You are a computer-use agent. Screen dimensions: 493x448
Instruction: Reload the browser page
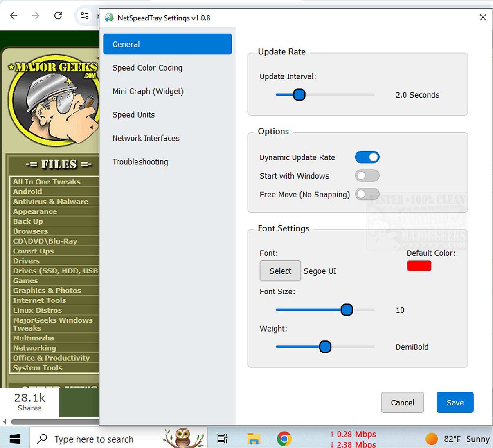click(x=58, y=16)
